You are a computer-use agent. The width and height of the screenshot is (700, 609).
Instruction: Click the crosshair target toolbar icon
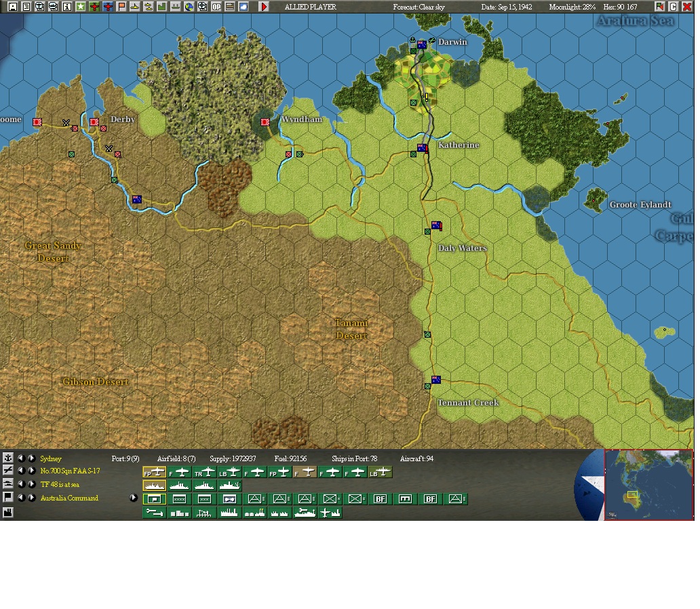click(203, 7)
